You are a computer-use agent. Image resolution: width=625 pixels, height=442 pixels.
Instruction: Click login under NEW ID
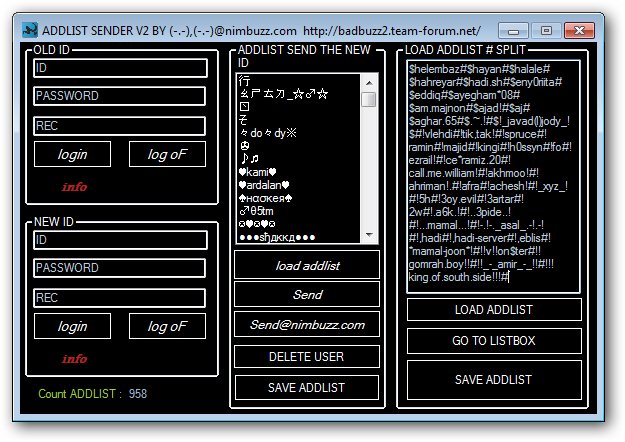coord(72,326)
